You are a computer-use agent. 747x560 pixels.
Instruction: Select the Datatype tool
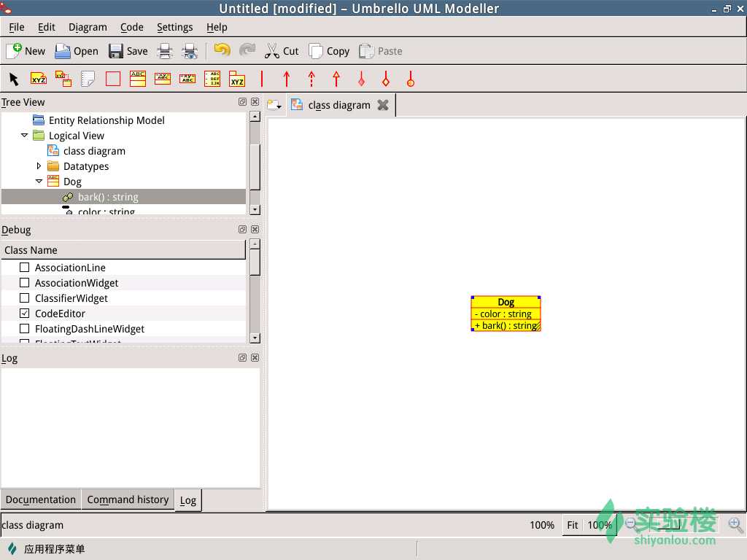(187, 79)
